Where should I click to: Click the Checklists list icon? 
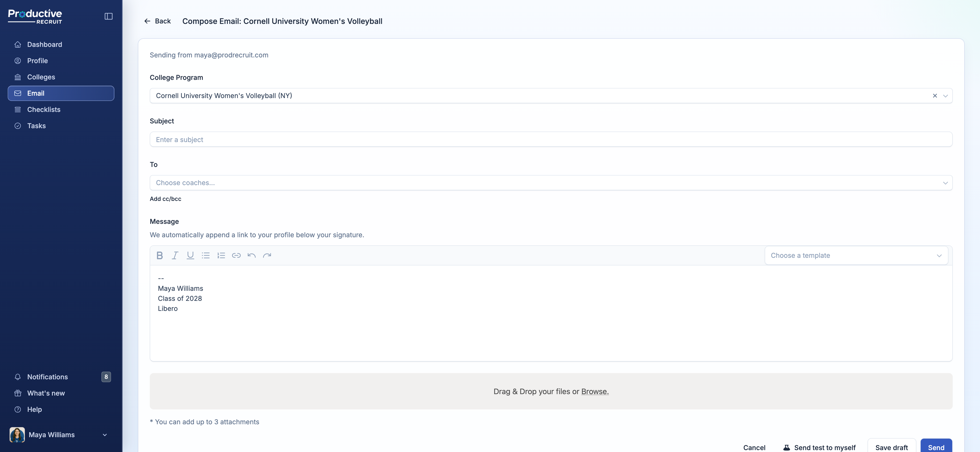coord(17,110)
